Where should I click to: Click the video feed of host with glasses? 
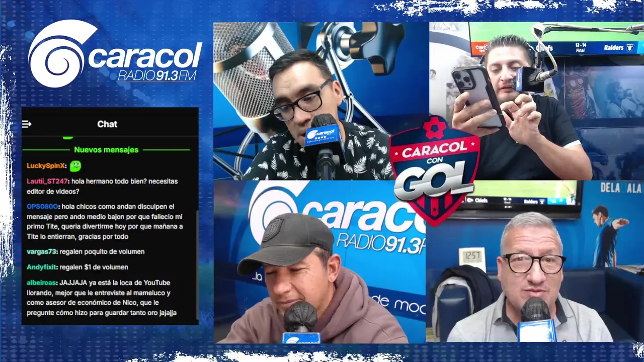pos(320,101)
